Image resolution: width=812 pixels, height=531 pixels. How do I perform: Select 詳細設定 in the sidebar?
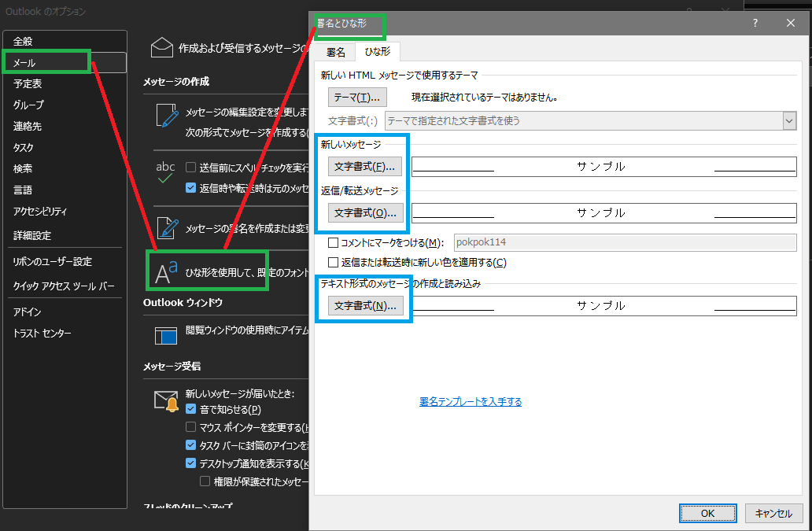tap(65, 235)
